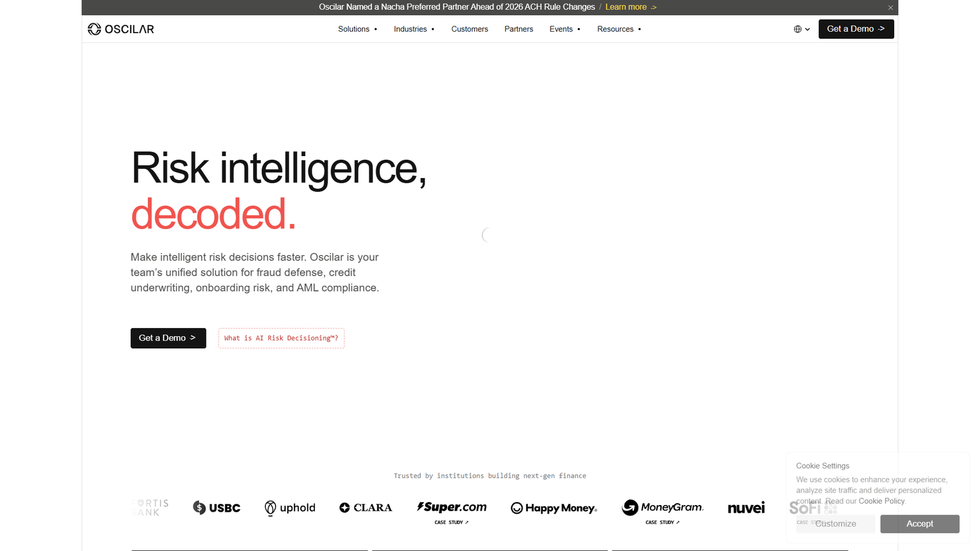
Task: Click the USBC logo
Action: coord(217,508)
